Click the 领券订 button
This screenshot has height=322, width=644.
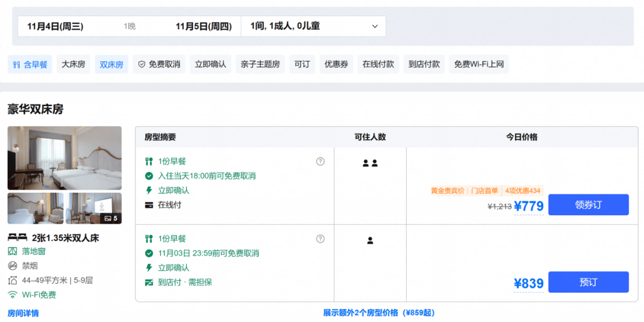point(588,205)
